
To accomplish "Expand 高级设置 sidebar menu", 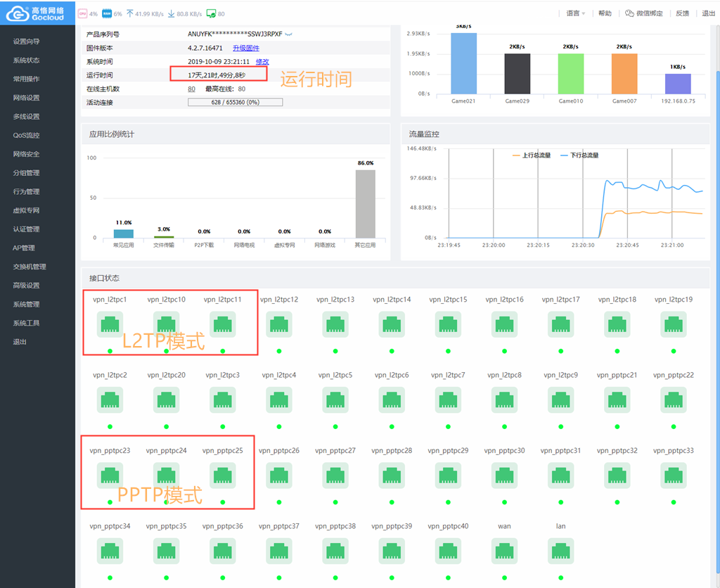I will [x=26, y=286].
